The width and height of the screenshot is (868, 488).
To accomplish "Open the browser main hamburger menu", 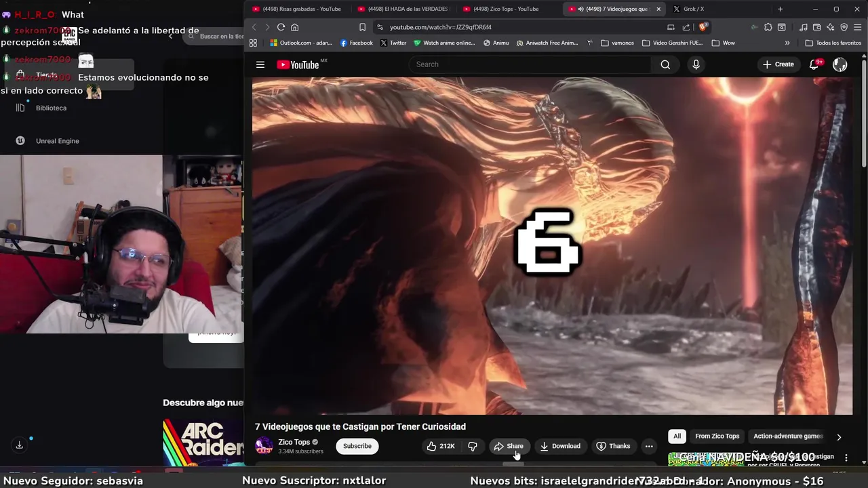I will point(858,27).
